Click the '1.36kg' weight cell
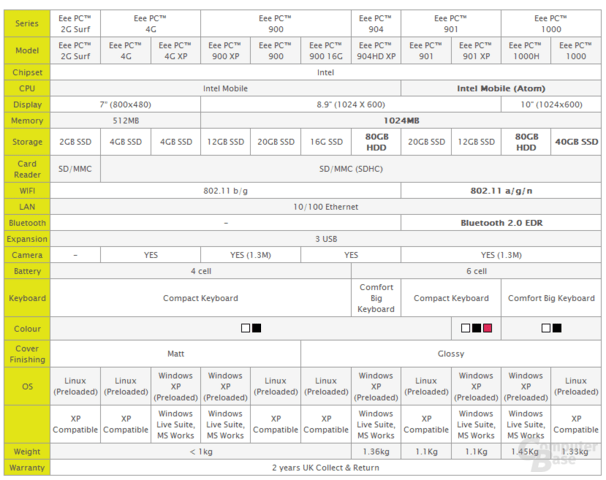 (x=376, y=451)
